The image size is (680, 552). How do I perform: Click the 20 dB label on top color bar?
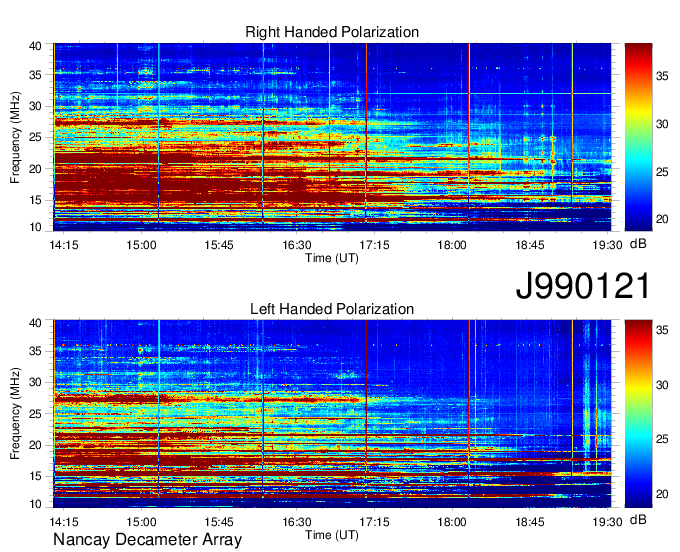pos(662,219)
